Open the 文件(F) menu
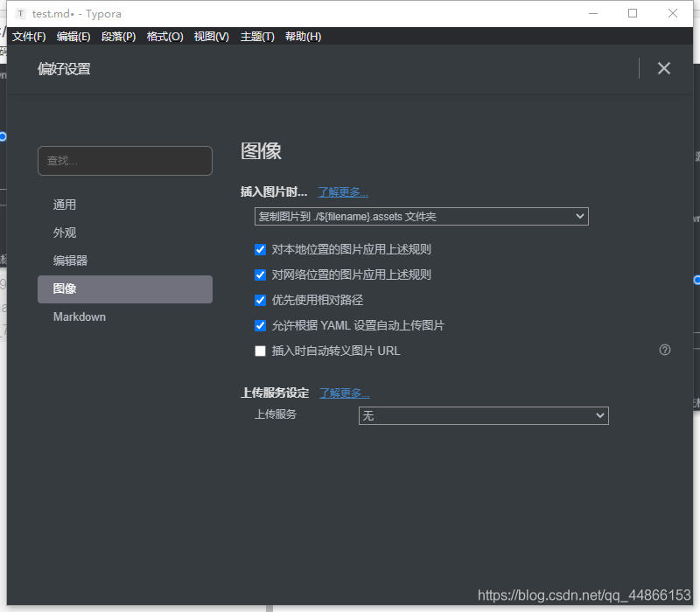This screenshot has height=612, width=700. tap(29, 37)
